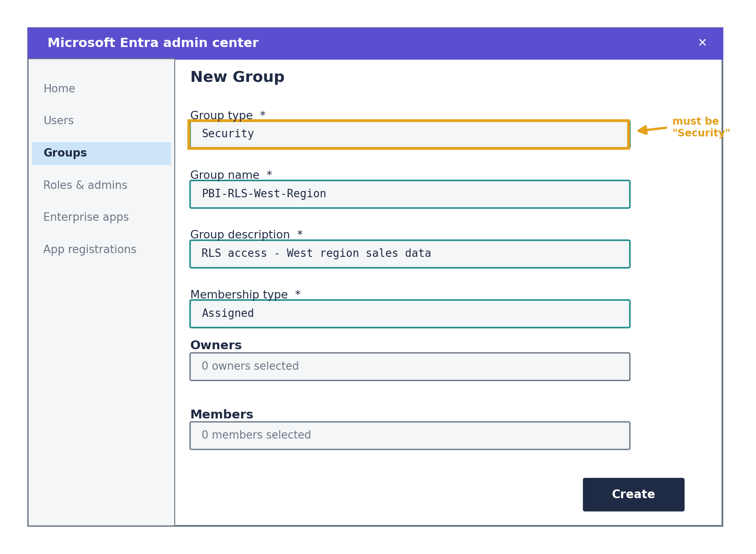The width and height of the screenshot is (756, 554).
Task: Open the Group type dropdown showing Security
Action: tap(409, 134)
